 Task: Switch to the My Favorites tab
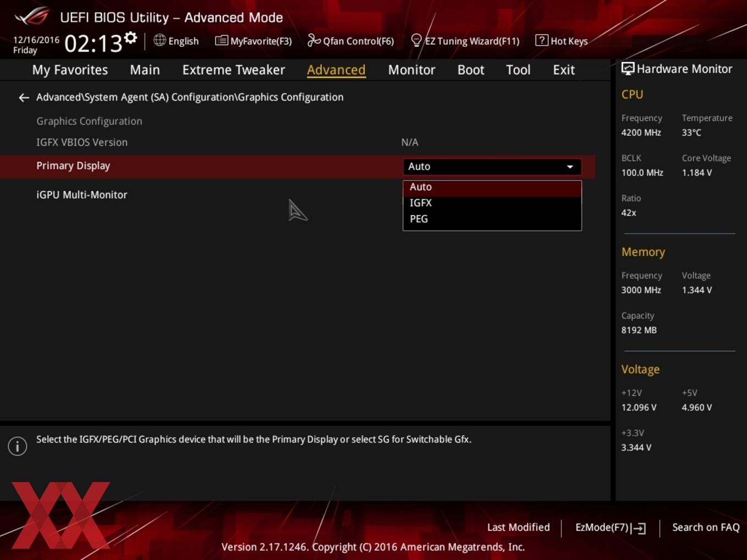(70, 70)
